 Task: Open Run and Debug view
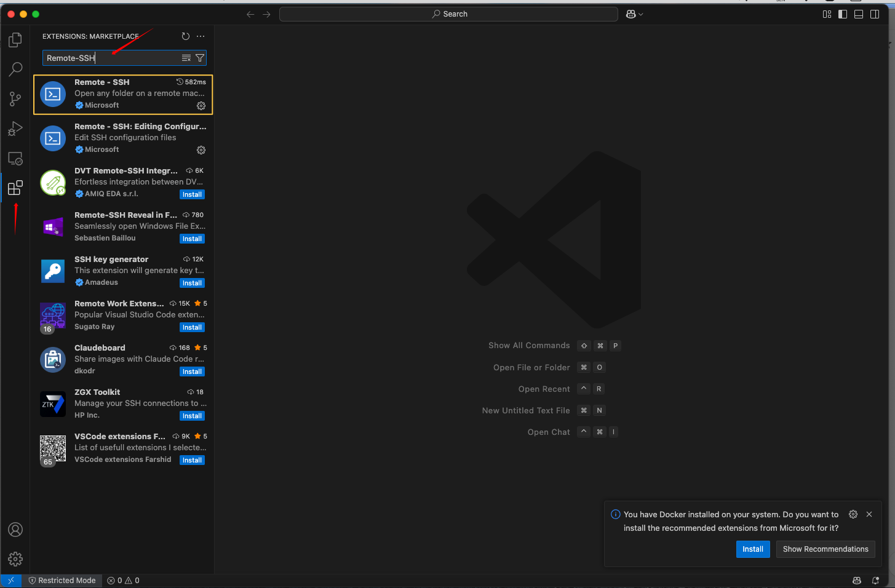(x=15, y=129)
